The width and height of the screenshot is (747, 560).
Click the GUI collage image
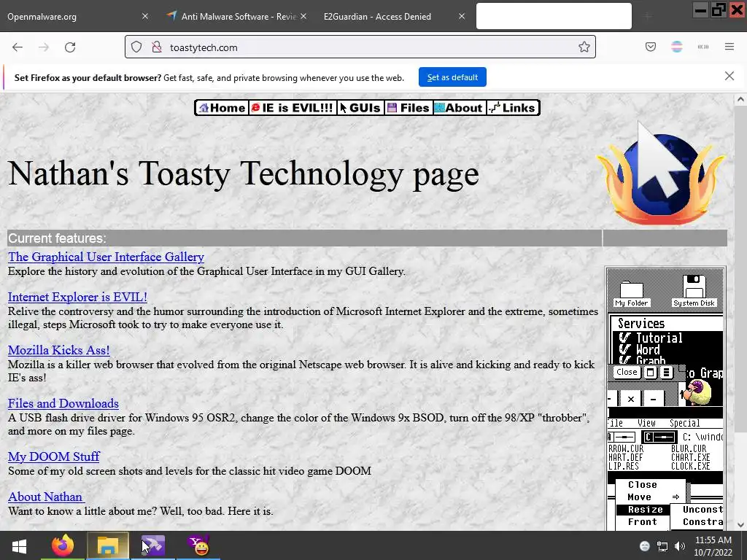665,399
